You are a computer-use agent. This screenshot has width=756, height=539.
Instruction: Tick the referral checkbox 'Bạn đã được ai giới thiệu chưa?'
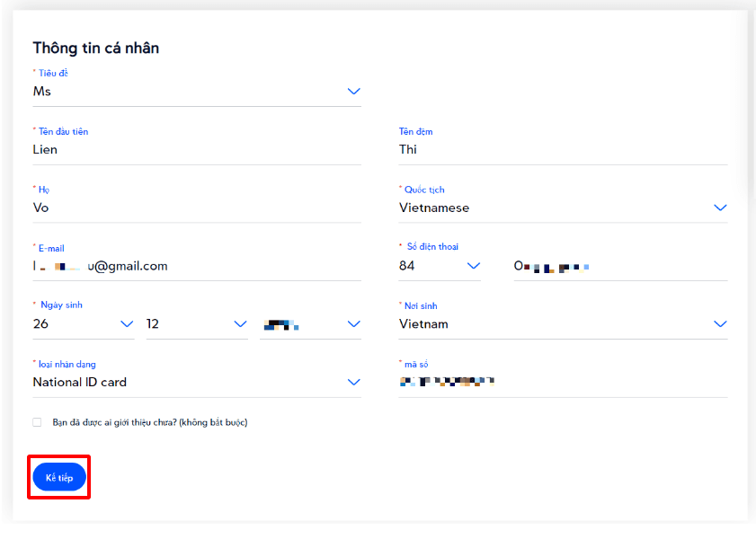[x=37, y=422]
